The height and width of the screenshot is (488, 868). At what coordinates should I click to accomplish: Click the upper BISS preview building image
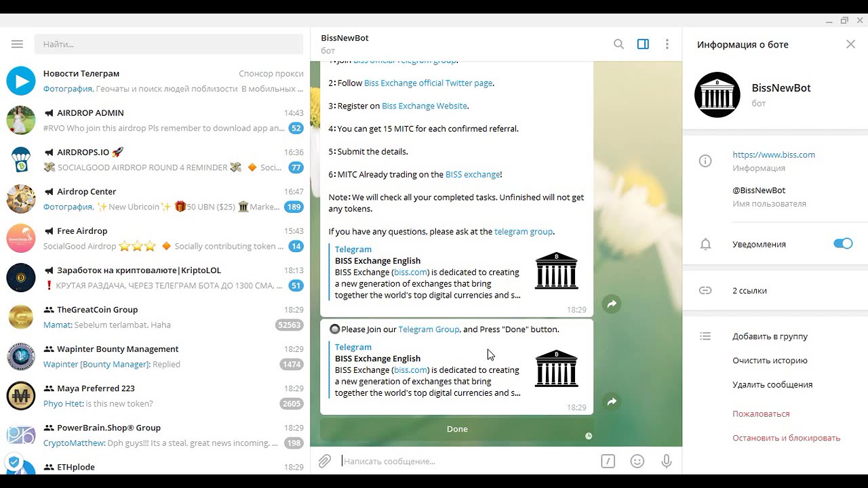point(557,270)
